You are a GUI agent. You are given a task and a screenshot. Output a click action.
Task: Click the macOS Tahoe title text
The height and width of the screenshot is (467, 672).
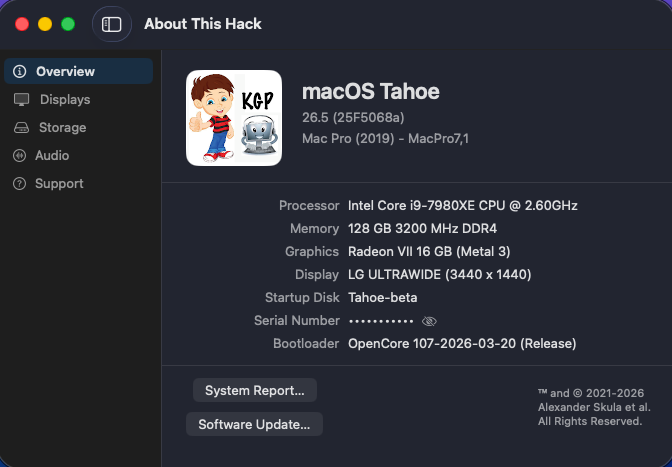coord(371,91)
